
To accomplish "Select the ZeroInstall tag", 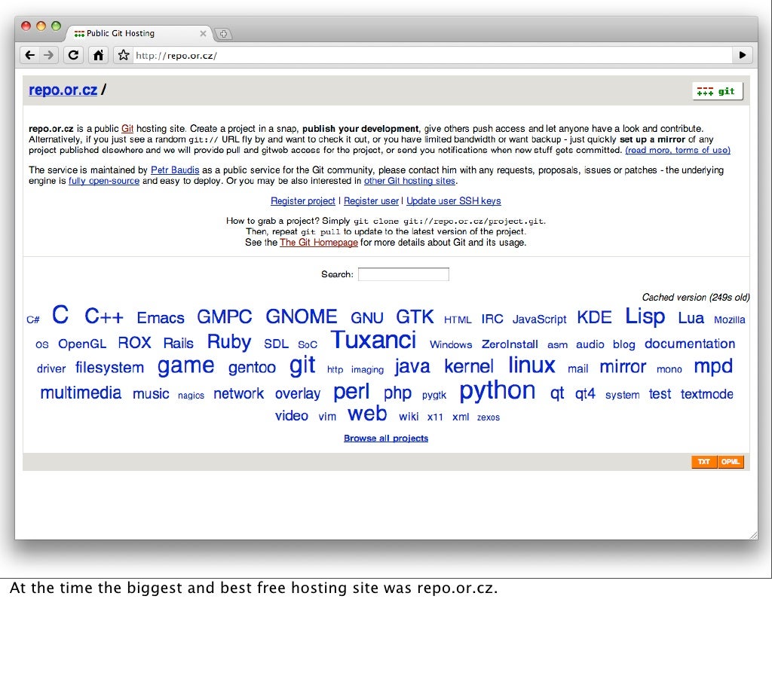I will click(x=510, y=344).
